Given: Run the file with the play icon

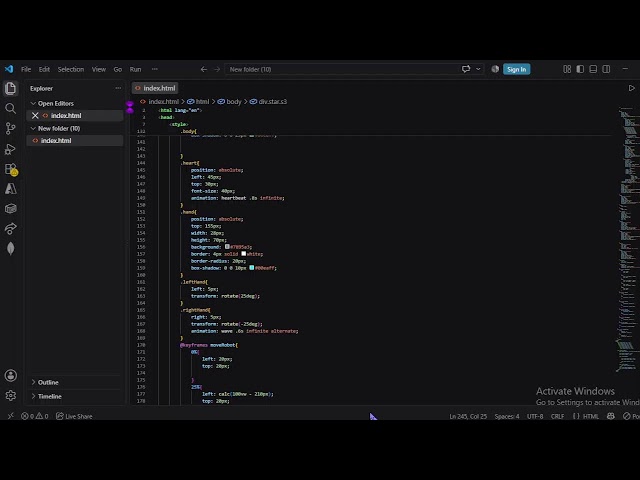Looking at the screenshot, I should (x=631, y=88).
